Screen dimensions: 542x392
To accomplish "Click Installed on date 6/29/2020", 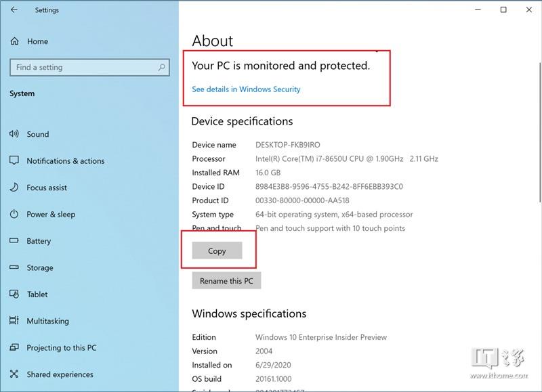I will point(273,365).
